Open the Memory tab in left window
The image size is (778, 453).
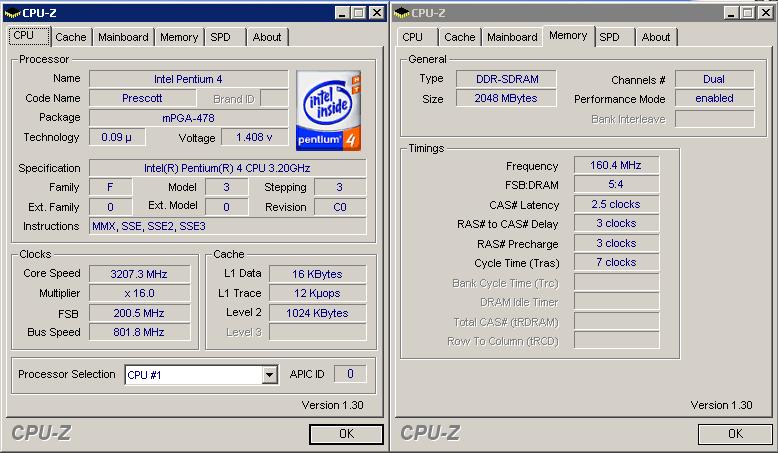[179, 37]
